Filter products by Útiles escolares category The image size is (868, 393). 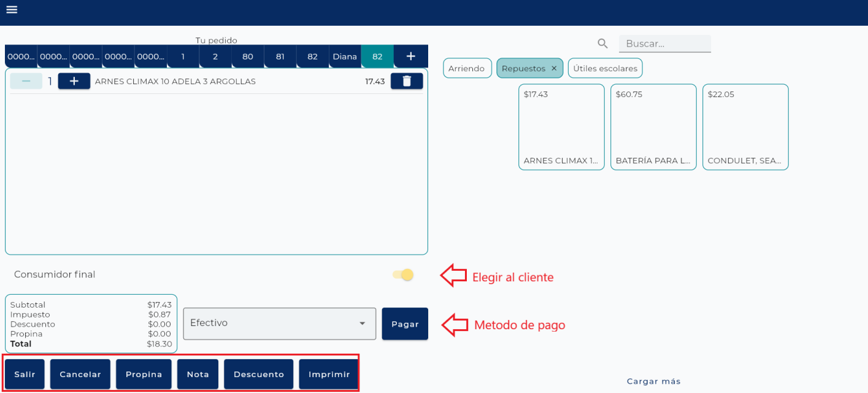(x=605, y=68)
